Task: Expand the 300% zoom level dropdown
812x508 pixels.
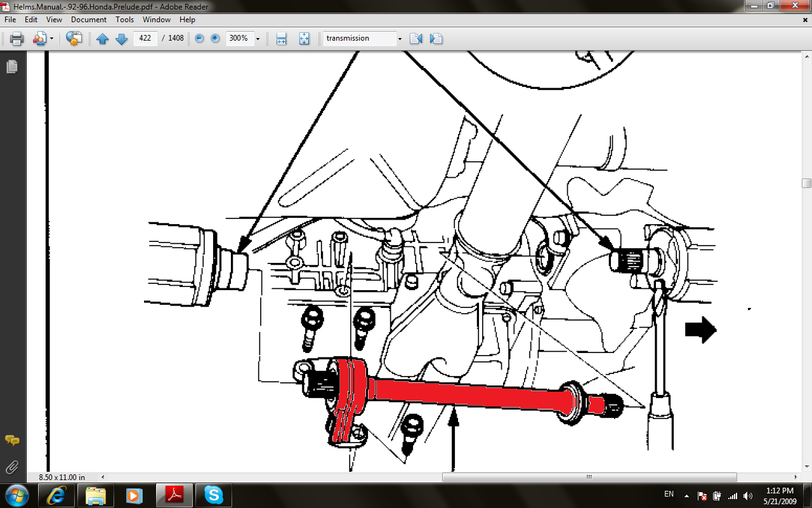Action: tap(258, 39)
